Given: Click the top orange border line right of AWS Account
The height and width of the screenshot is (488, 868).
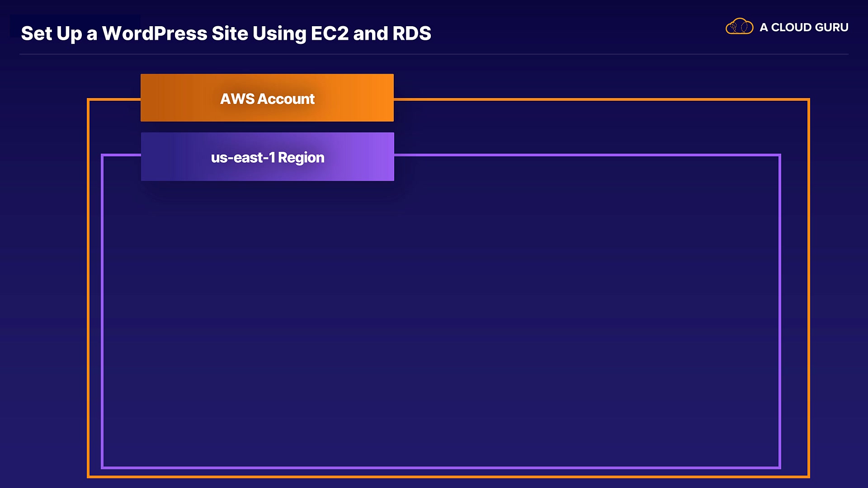Looking at the screenshot, I should (601, 99).
